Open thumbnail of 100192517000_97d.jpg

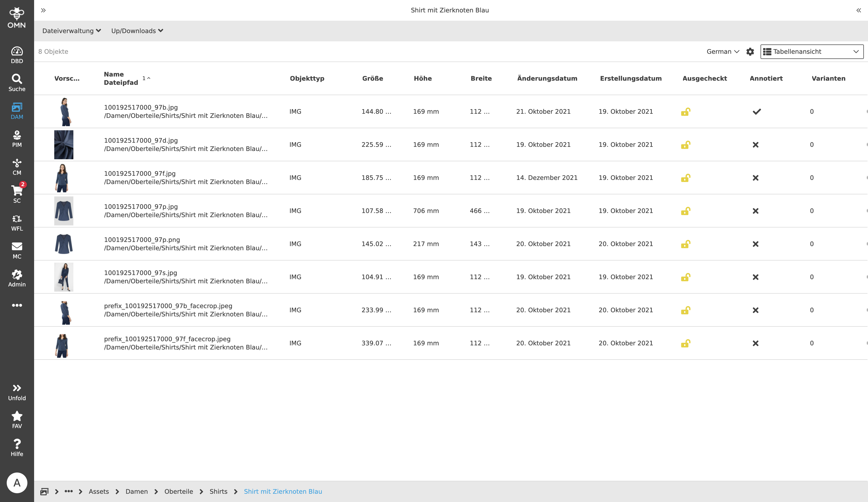[64, 144]
